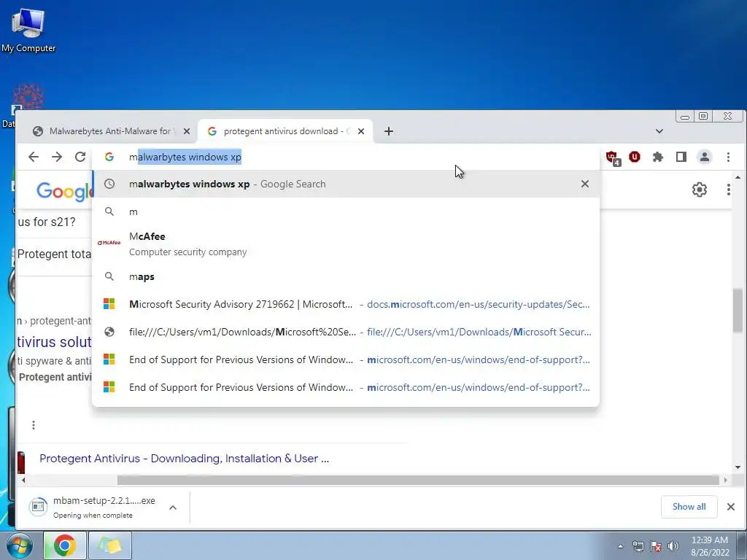Open the first End of Support suggestion
The height and width of the screenshot is (560, 747).
click(x=346, y=359)
